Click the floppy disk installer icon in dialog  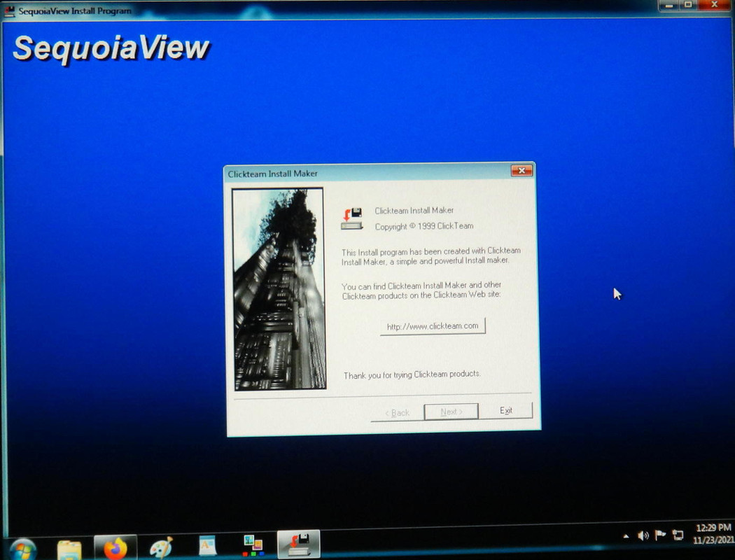(x=352, y=219)
